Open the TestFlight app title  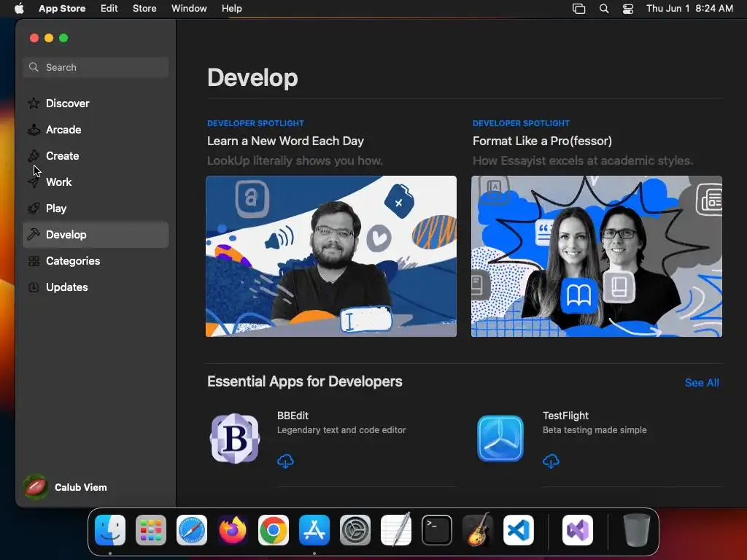(x=565, y=415)
